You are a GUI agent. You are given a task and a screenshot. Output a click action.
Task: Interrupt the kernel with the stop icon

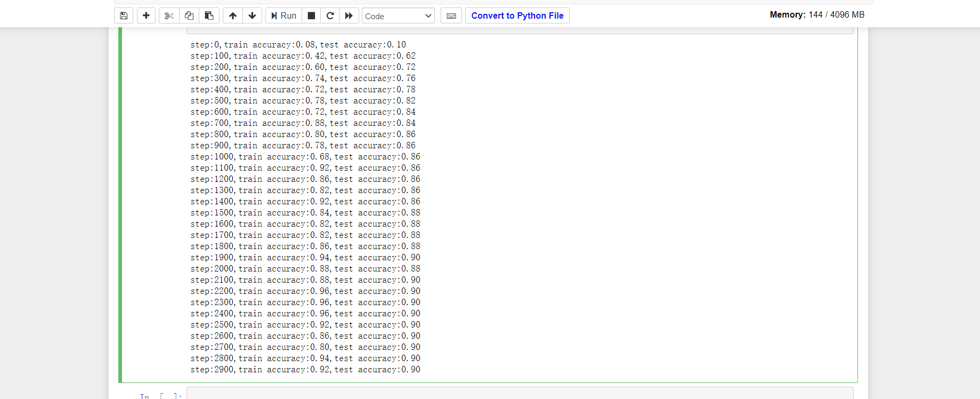312,15
